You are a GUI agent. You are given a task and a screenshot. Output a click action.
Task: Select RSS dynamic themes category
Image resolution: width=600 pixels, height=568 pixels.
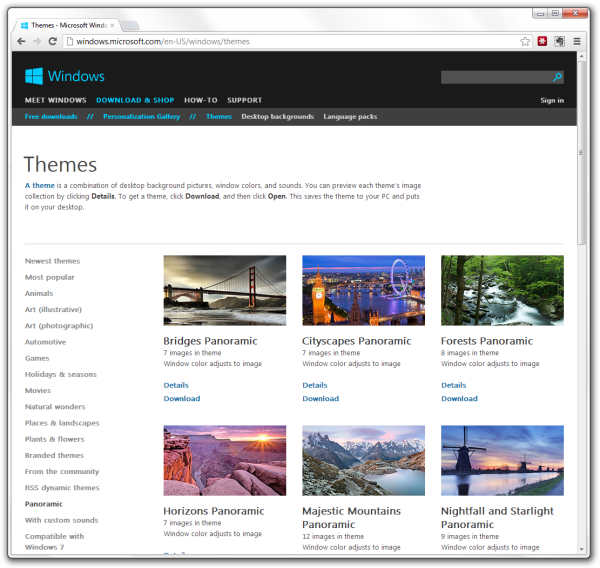coord(62,488)
